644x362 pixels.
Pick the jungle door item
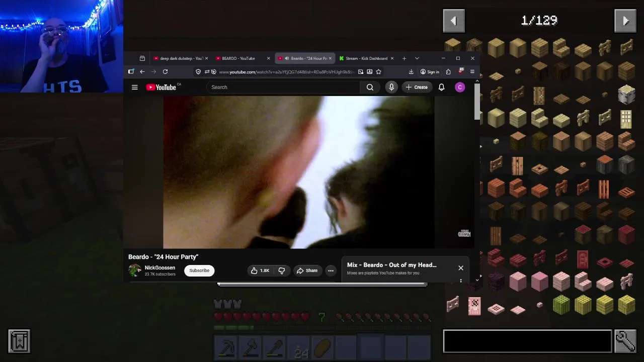pyautogui.click(x=518, y=165)
